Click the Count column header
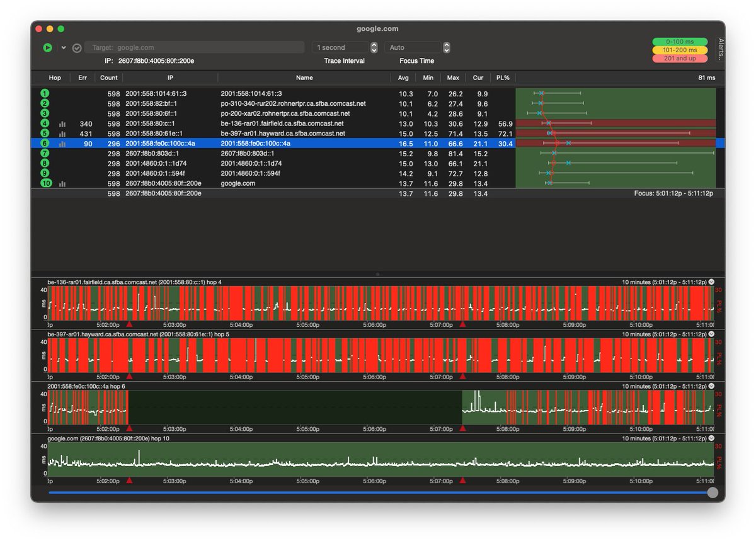This screenshot has width=756, height=543. (x=109, y=77)
